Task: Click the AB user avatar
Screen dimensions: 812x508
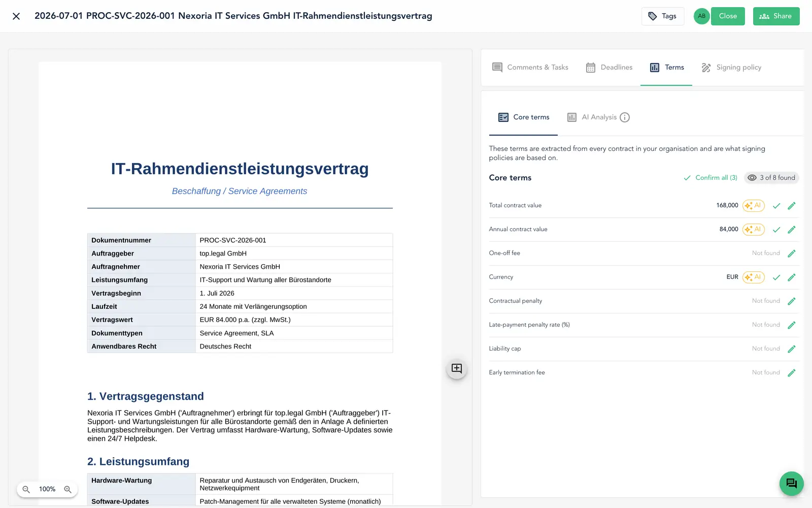Action: click(701, 16)
